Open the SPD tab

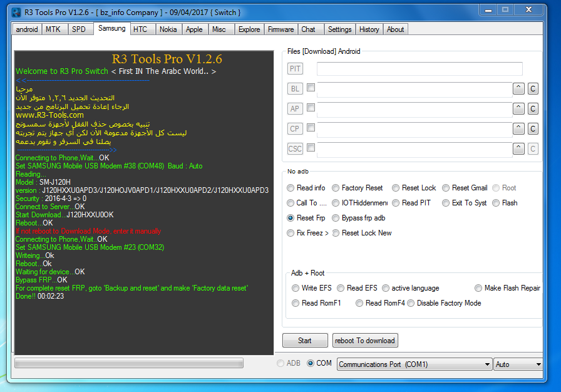coord(81,29)
